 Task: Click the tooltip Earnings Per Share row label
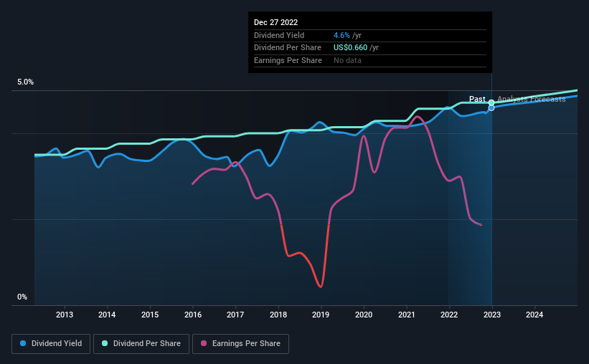(x=288, y=60)
